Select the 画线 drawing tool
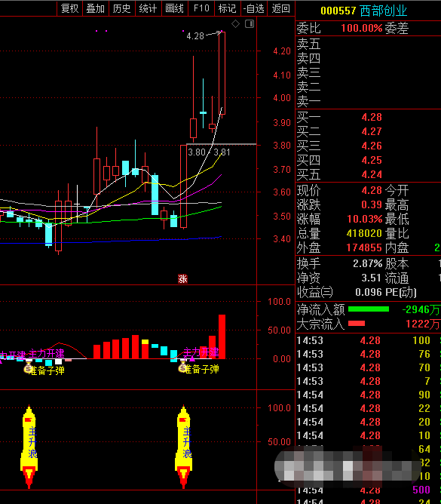The image size is (441, 504). click(174, 8)
